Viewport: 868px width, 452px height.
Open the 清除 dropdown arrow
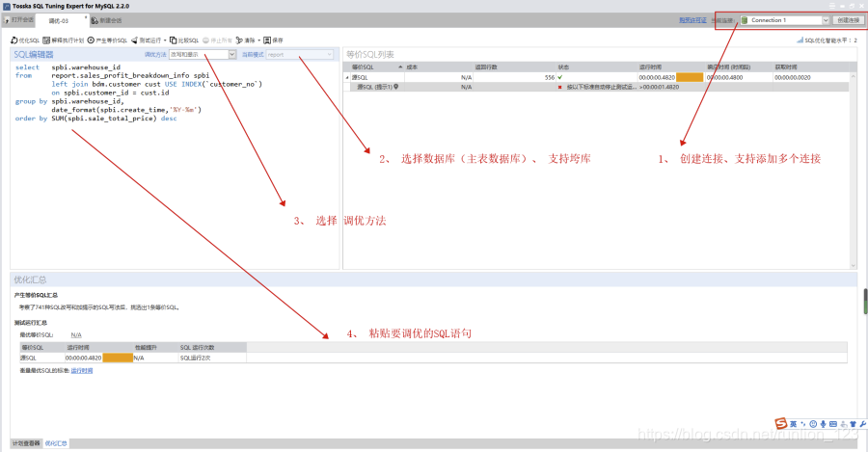coord(259,40)
